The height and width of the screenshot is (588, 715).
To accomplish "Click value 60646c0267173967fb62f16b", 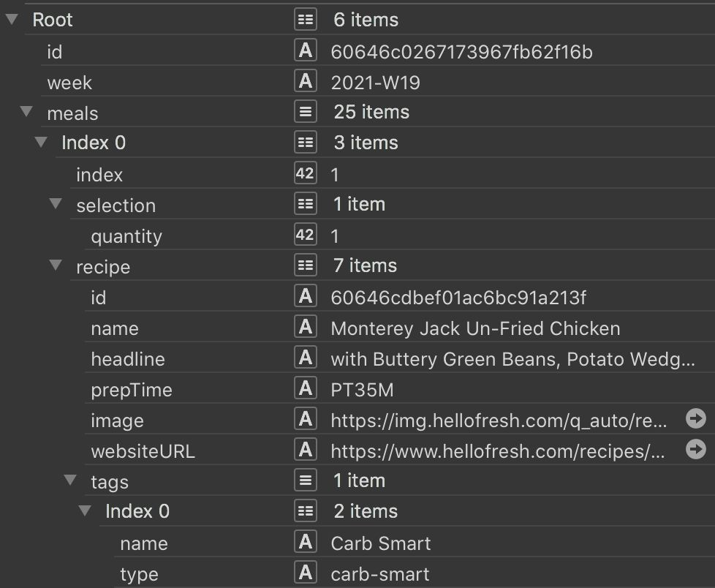I will click(461, 52).
